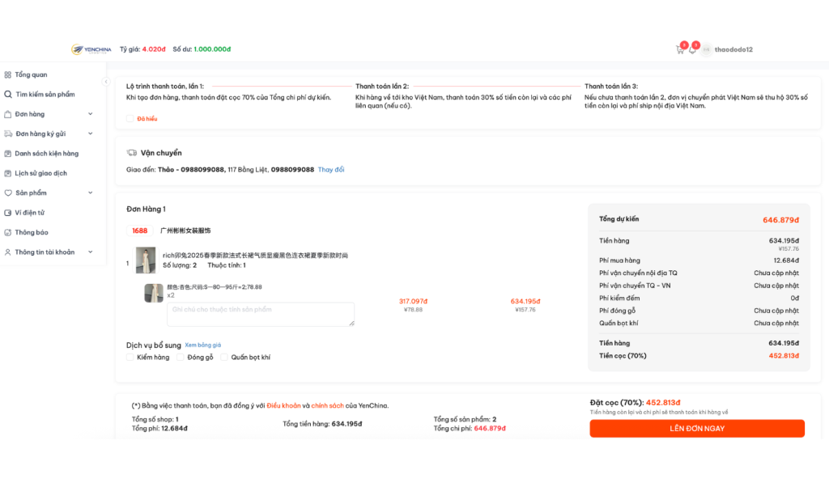
Task: Open the shopping cart icon
Action: [680, 49]
